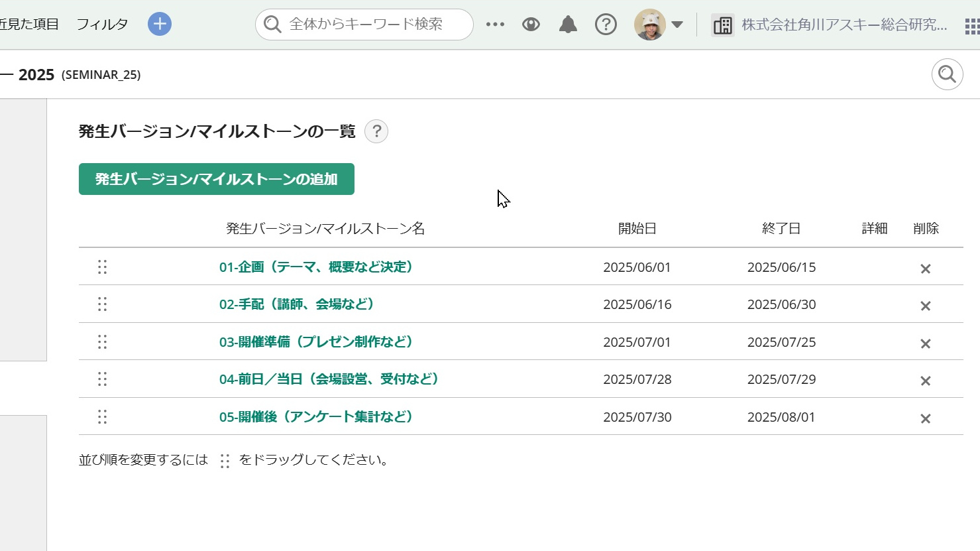
Task: Delete the 05-開催後 milestone
Action: [925, 418]
